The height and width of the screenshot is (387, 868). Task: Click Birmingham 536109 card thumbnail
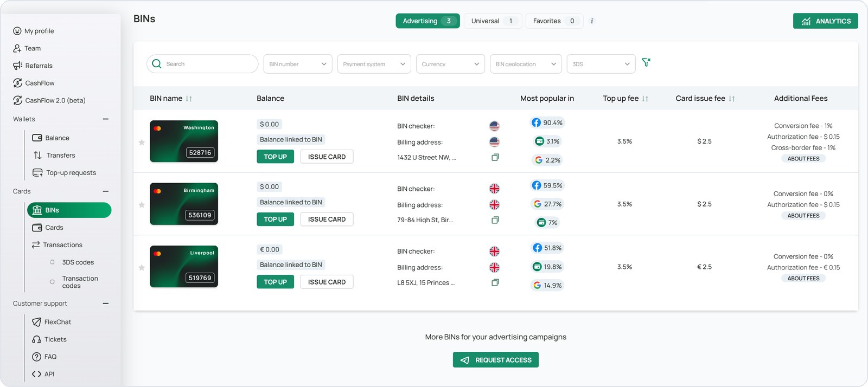coord(184,204)
